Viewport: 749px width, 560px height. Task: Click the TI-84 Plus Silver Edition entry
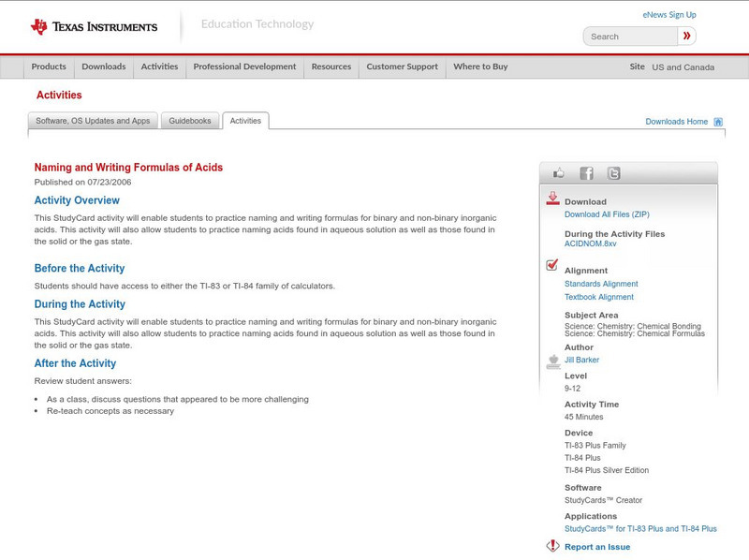(x=607, y=470)
